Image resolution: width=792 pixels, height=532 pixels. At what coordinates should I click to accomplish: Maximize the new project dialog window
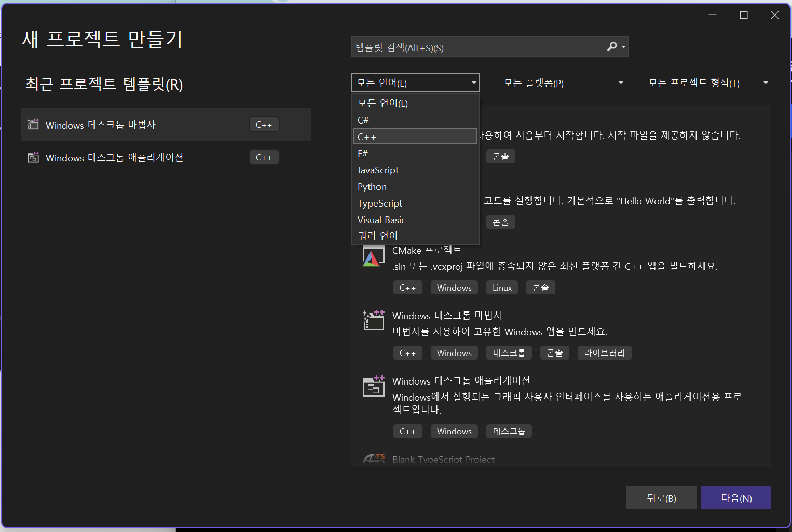pos(743,15)
